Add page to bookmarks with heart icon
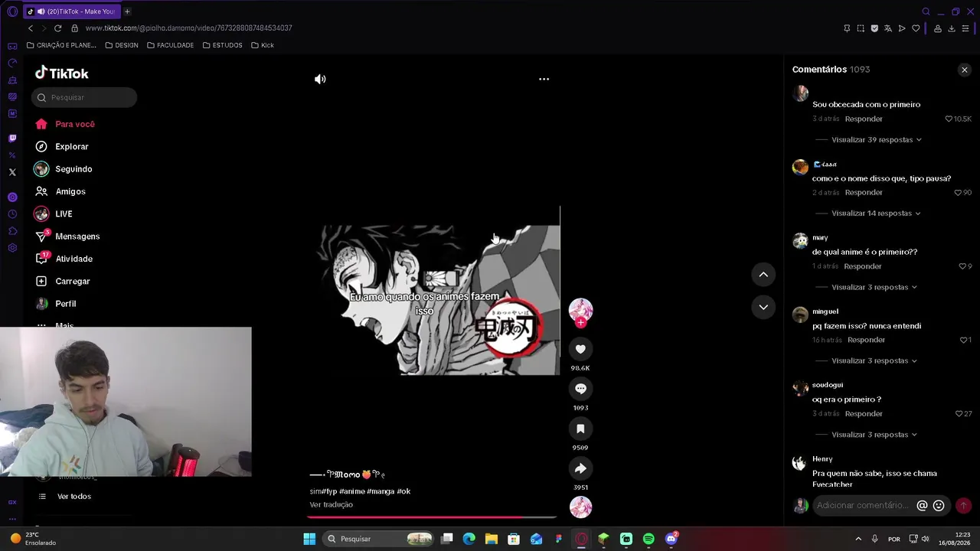 [916, 28]
